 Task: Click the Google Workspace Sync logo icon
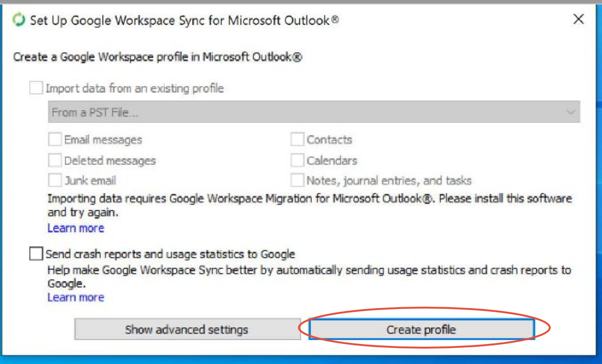(19, 20)
